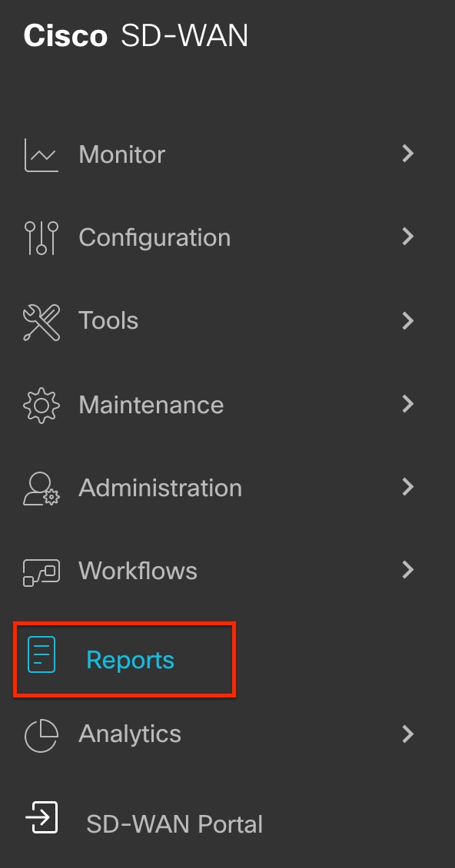The height and width of the screenshot is (868, 455).
Task: Select the Workflows diagram icon
Action: point(41,572)
